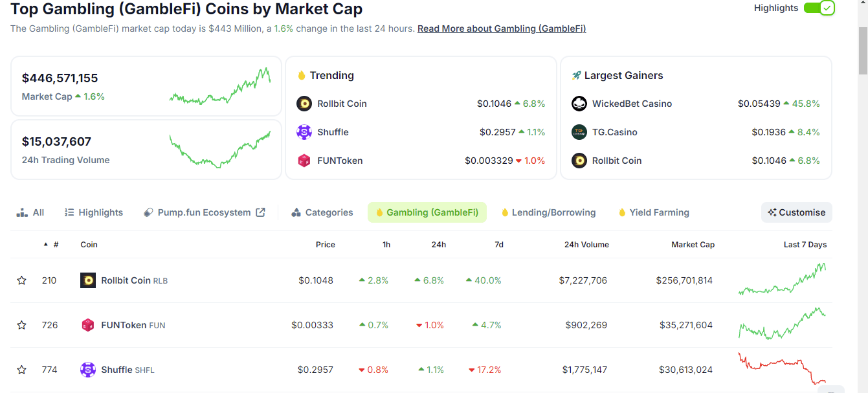Toggle the Highlights switch off
The image size is (868, 393).
pyautogui.click(x=819, y=8)
